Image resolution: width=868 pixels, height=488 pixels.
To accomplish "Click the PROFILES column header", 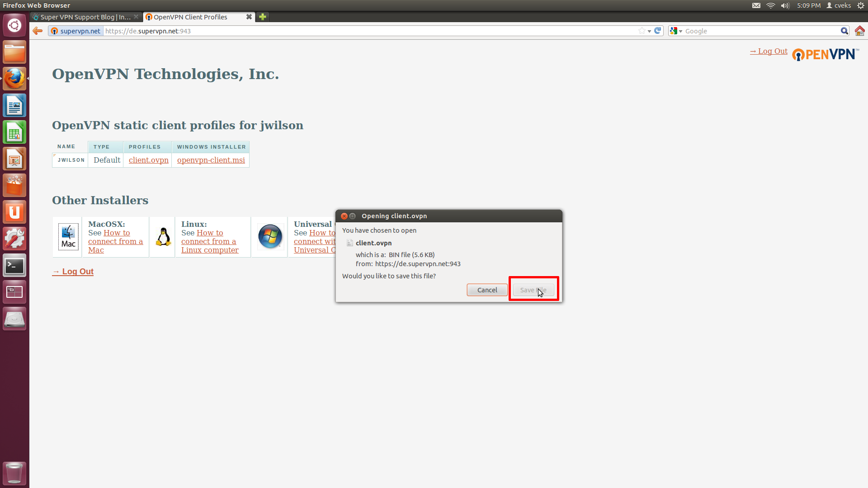I will [x=147, y=147].
